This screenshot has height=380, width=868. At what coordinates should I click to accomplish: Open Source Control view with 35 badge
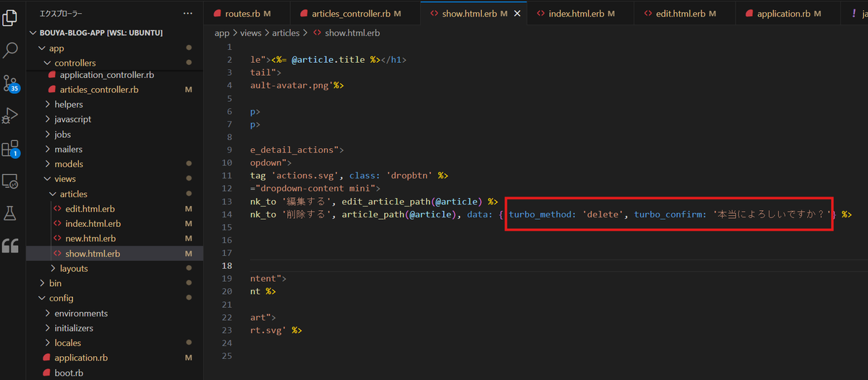tap(10, 83)
